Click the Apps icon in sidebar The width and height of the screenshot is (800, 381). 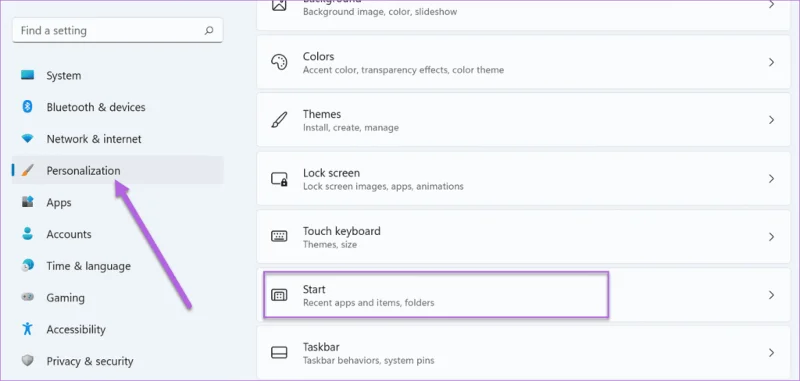pyautogui.click(x=28, y=202)
